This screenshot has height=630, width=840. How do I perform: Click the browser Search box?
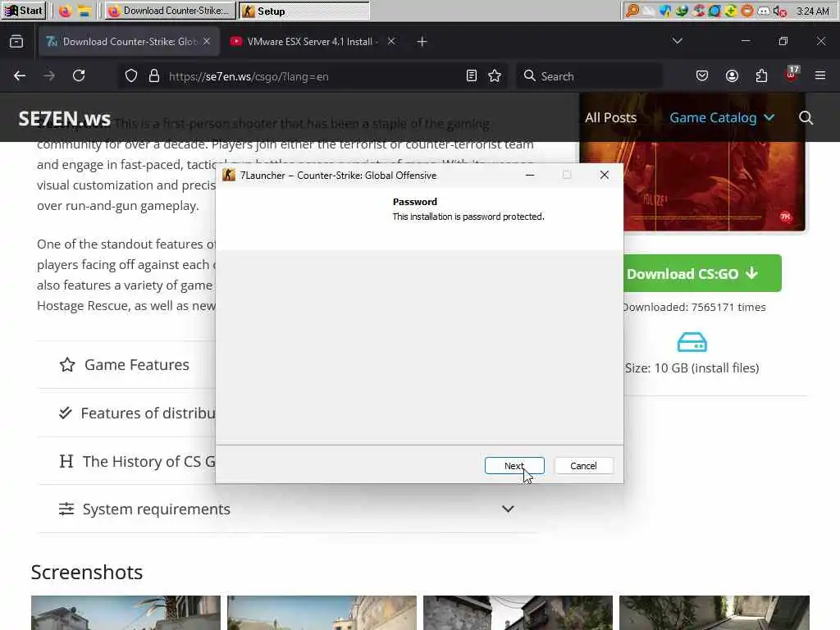[589, 76]
